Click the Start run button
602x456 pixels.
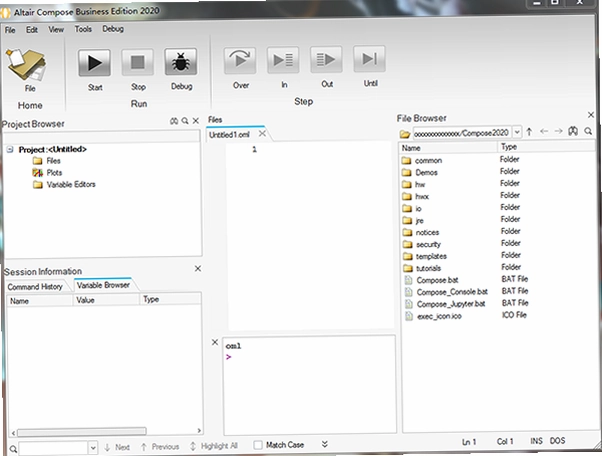point(94,63)
